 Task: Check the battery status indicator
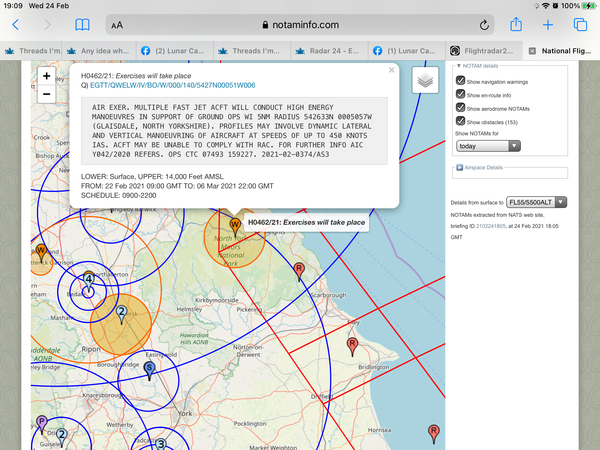[x=589, y=6]
